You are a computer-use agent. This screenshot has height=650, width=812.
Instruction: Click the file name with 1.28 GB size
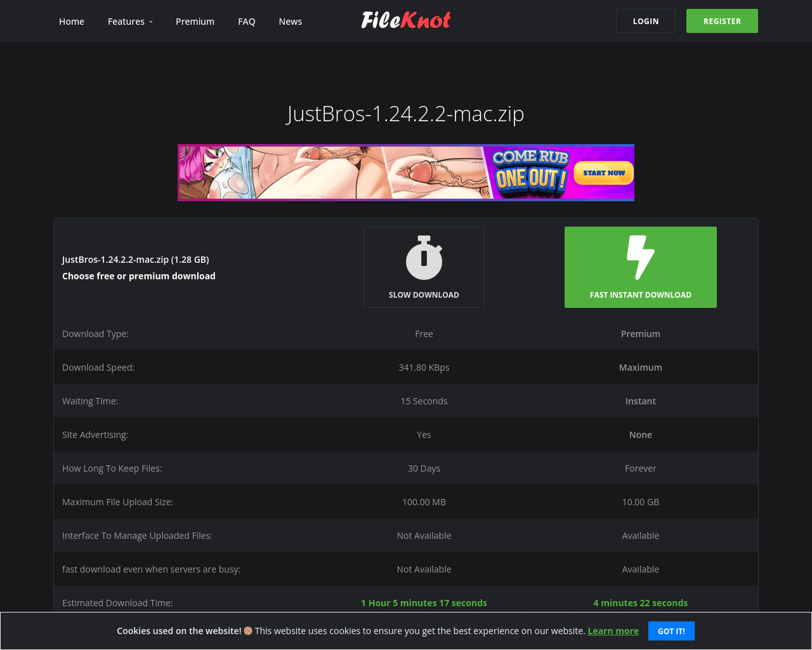(x=136, y=260)
